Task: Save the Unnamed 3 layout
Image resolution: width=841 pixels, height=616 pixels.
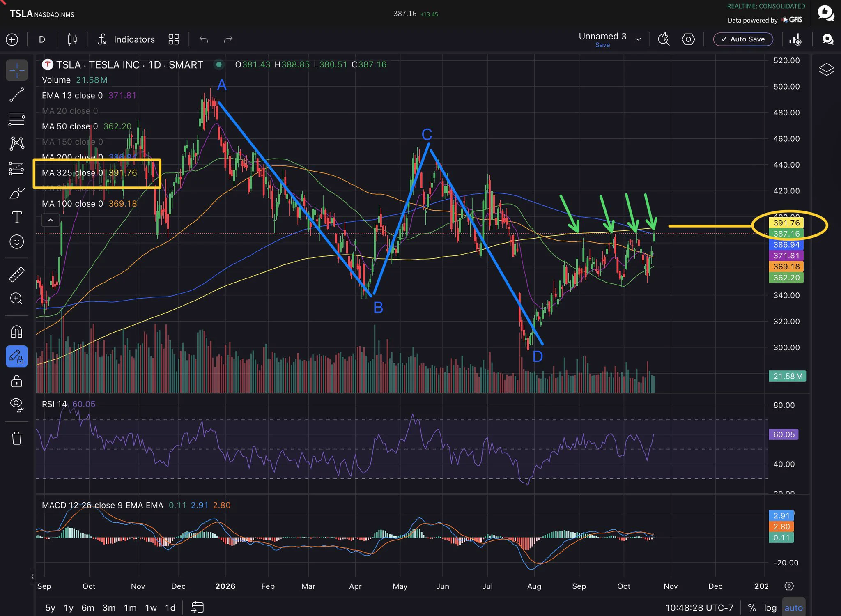Action: click(x=602, y=45)
